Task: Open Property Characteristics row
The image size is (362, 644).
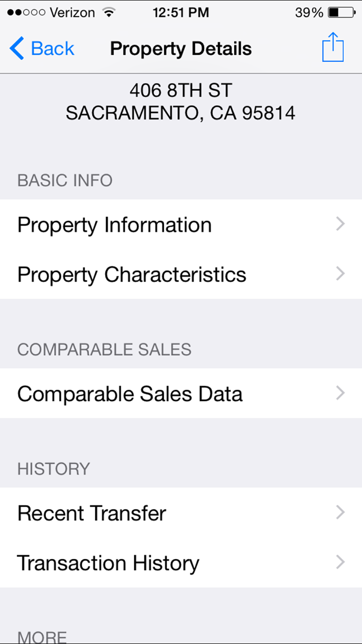Action: (181, 274)
